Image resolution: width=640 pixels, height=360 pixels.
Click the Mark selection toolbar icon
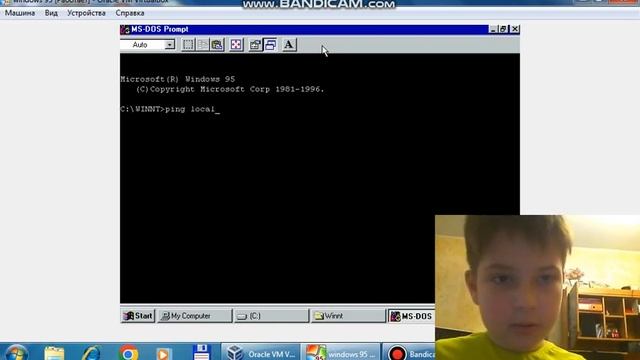tap(188, 44)
